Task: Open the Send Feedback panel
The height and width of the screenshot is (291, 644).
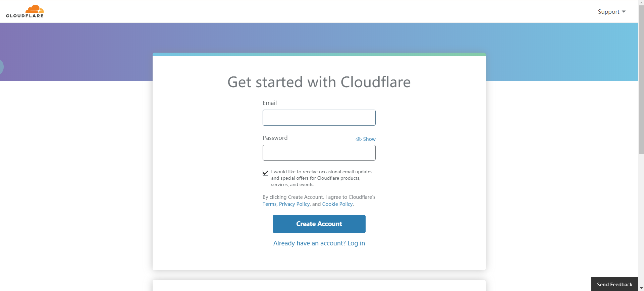Action: (x=614, y=284)
